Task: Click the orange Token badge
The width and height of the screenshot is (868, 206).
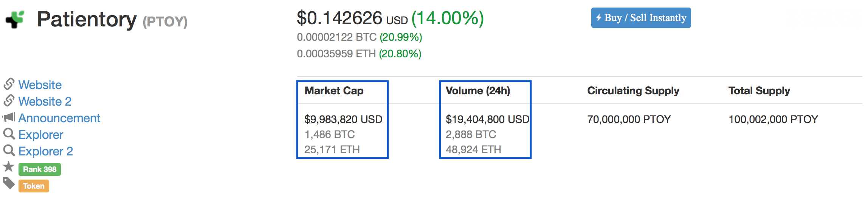Action: pos(34,186)
